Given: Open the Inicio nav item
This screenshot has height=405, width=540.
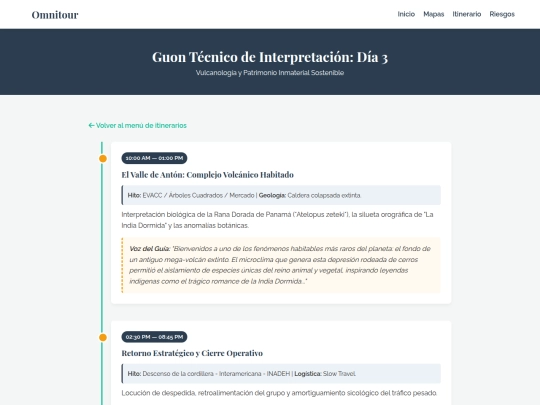Looking at the screenshot, I should [406, 14].
